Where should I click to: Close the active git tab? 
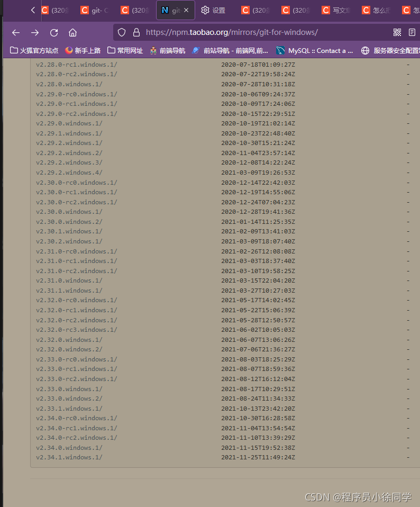pos(186,11)
